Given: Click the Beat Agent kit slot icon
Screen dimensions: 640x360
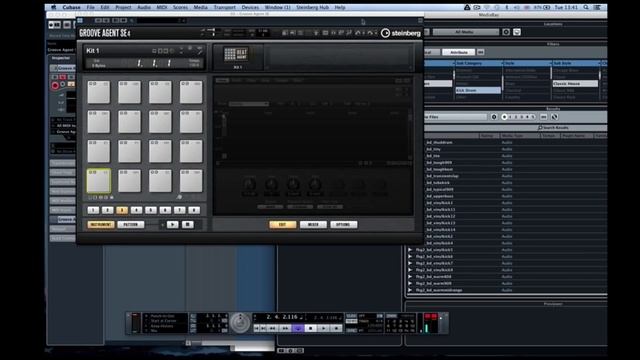Looking at the screenshot, I should click(236, 54).
